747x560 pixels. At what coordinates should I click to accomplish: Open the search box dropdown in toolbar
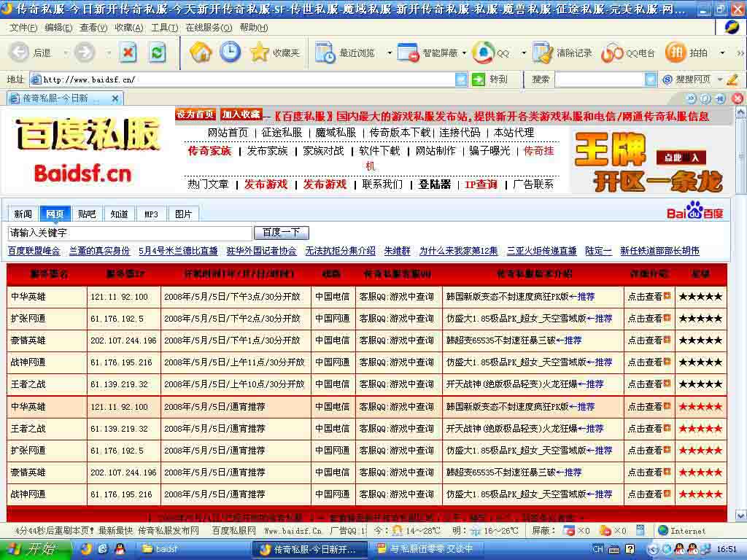pos(651,79)
